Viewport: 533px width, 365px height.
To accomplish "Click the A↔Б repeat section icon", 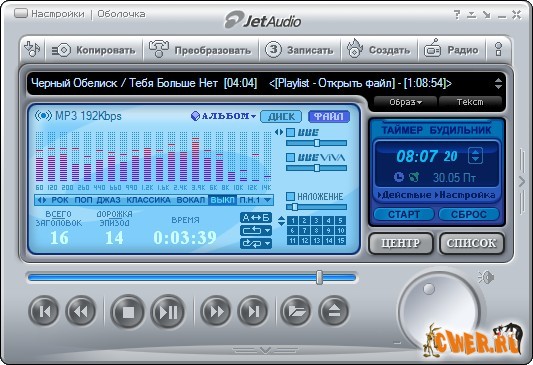I will (x=256, y=218).
